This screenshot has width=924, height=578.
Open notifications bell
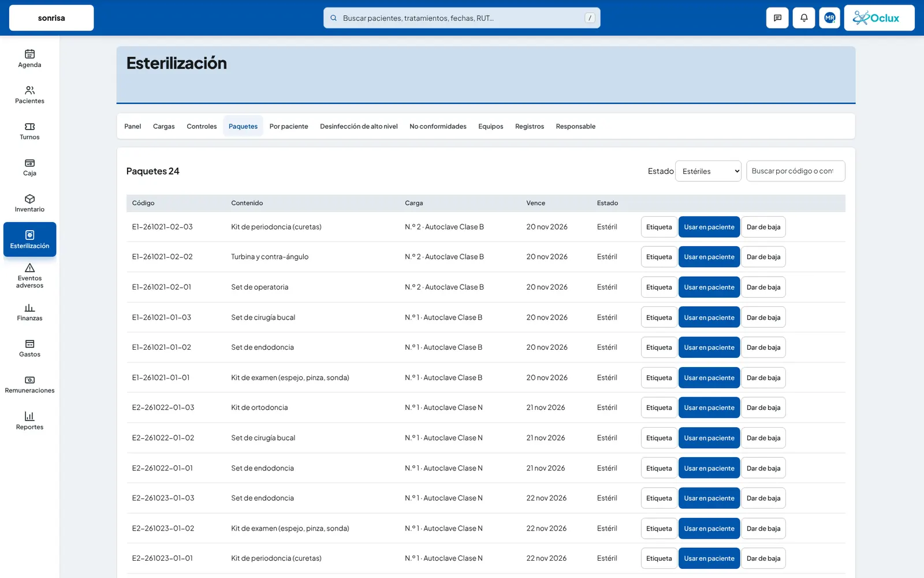[804, 18]
